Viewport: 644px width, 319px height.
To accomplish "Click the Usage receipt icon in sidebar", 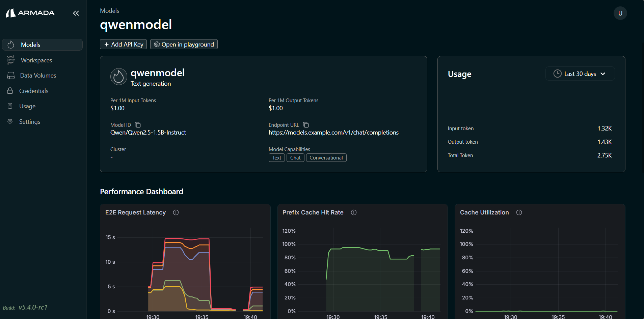I will (10, 106).
